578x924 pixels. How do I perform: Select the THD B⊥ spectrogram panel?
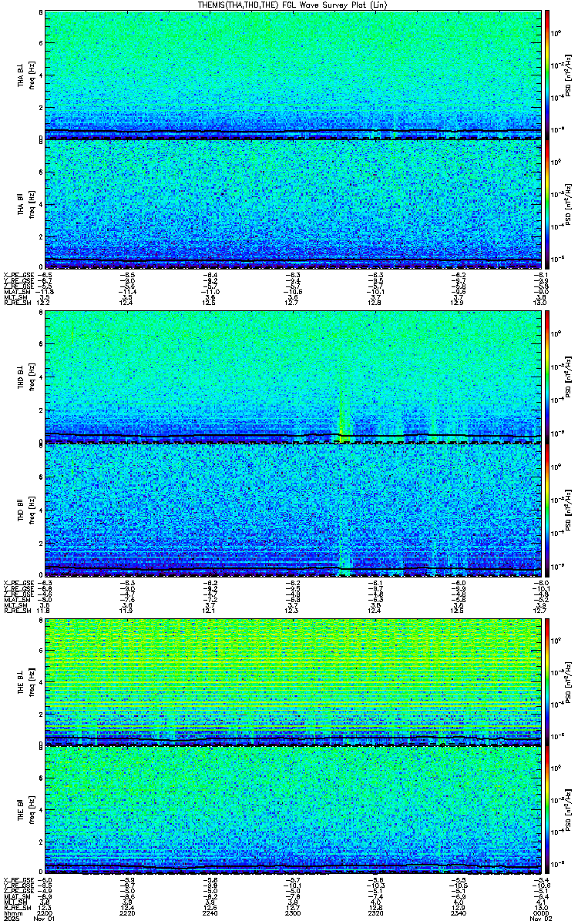click(292, 377)
